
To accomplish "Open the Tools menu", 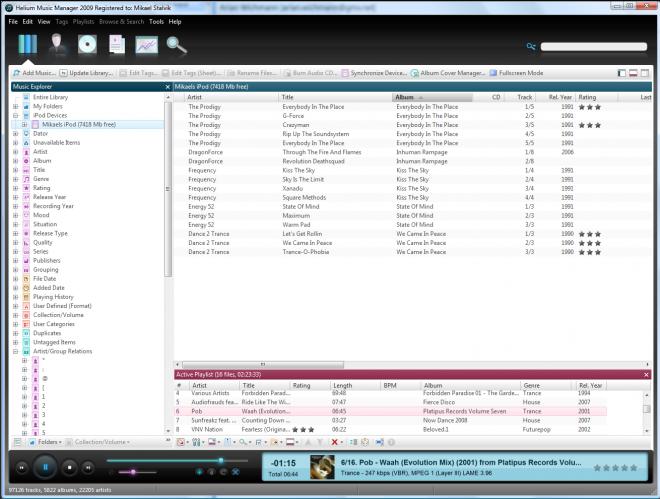I will pyautogui.click(x=156, y=21).
